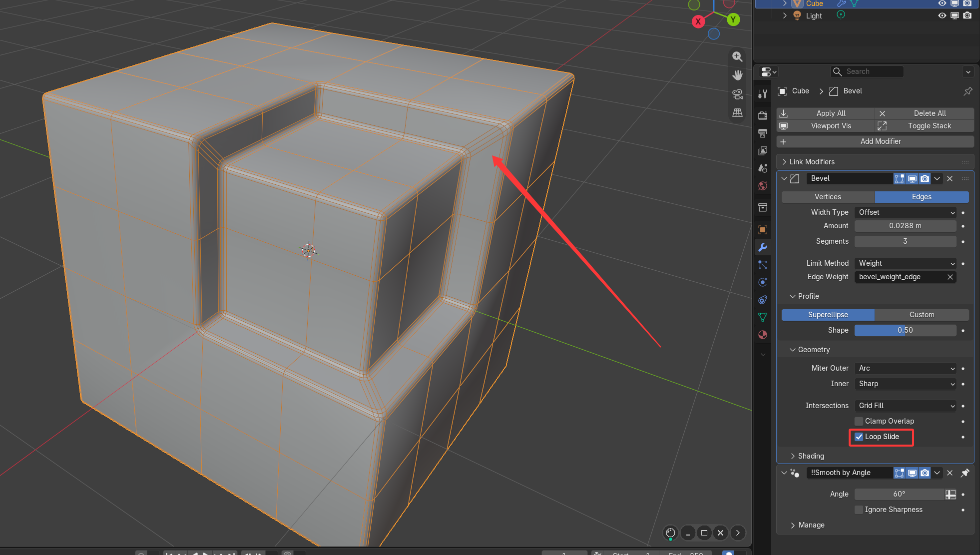980x555 pixels.
Task: Click the Add Modifier button
Action: tap(875, 141)
